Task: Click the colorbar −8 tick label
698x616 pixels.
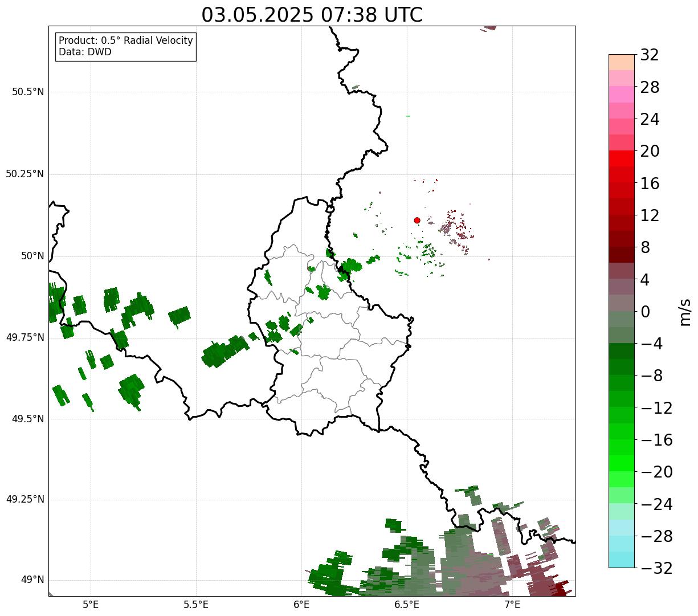Action: click(x=652, y=376)
